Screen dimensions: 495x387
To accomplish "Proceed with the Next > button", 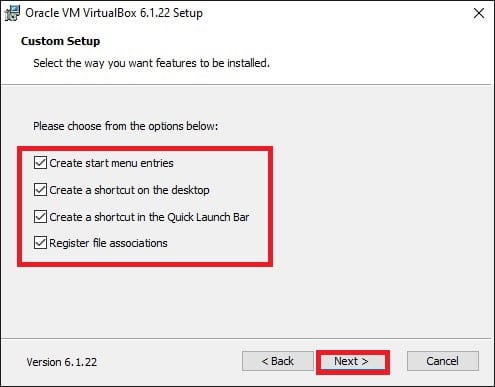I will [x=353, y=361].
